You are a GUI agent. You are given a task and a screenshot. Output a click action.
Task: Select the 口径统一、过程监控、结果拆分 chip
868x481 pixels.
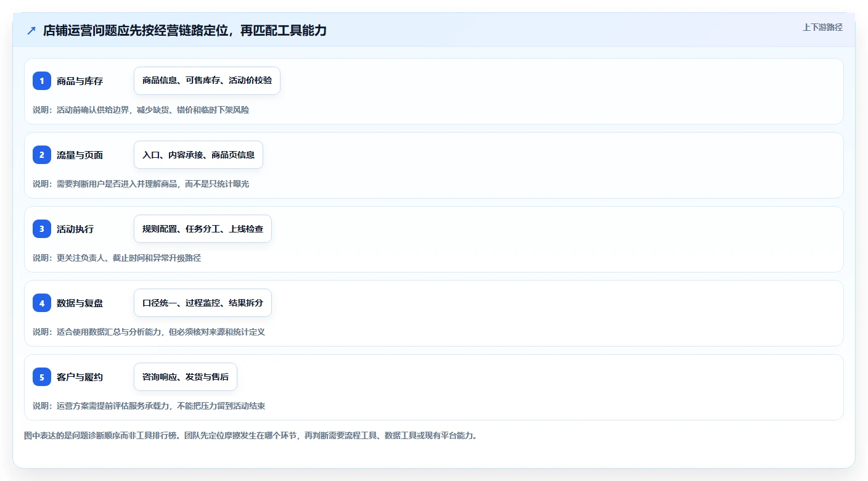tap(203, 303)
